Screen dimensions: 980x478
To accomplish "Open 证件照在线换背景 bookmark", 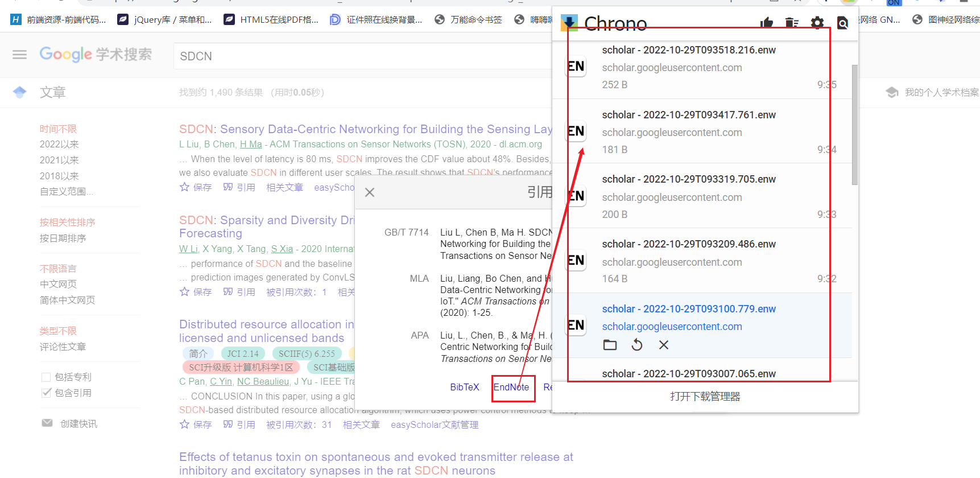I will click(376, 19).
